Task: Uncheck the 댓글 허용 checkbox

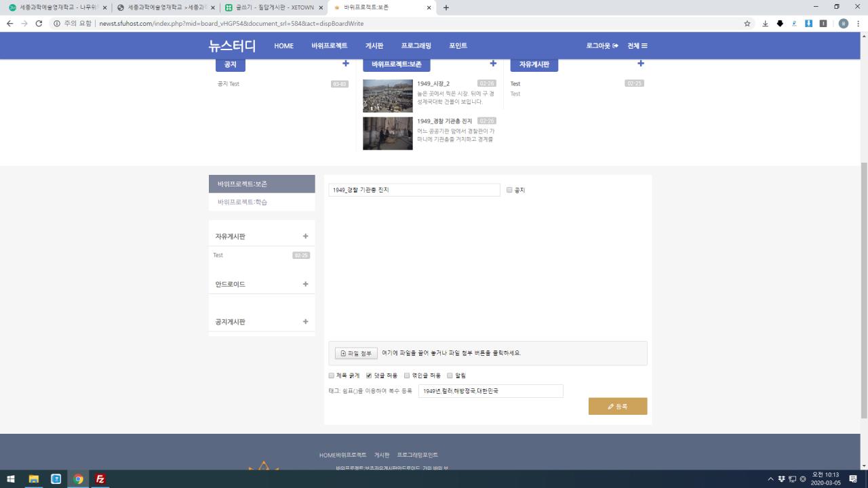Action: click(x=369, y=375)
